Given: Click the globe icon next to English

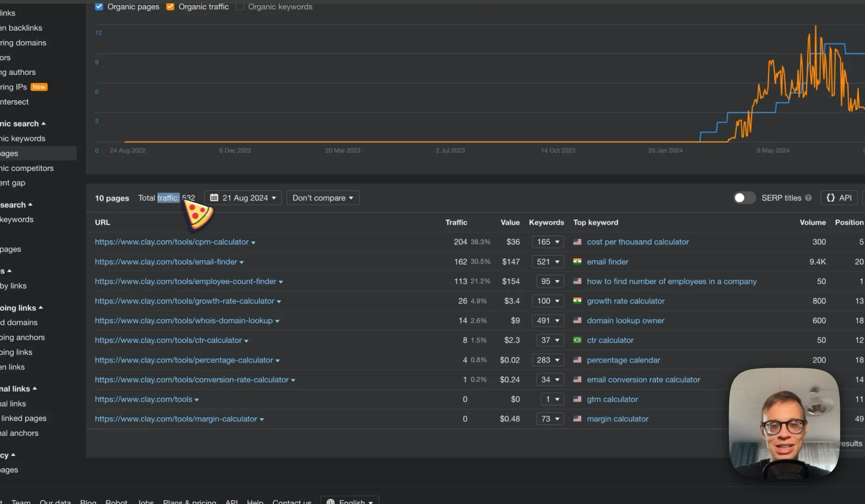Looking at the screenshot, I should (x=331, y=502).
